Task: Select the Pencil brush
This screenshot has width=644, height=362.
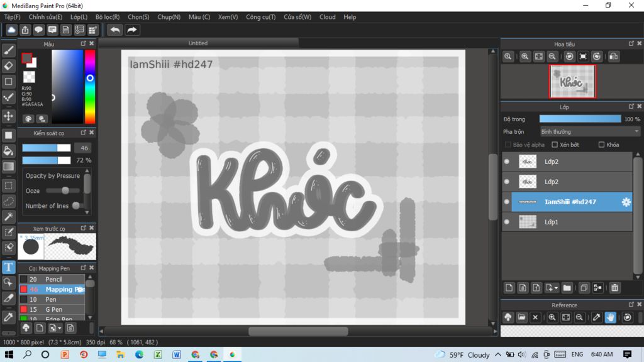Action: click(x=52, y=279)
